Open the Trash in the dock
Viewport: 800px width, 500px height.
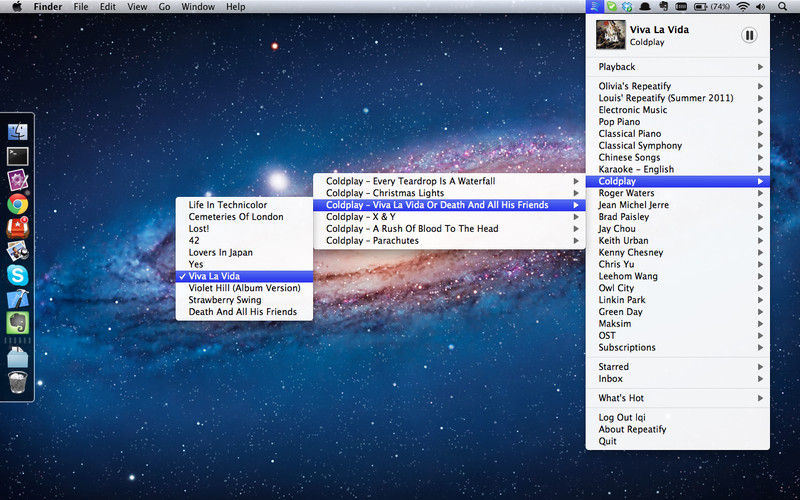[x=17, y=382]
